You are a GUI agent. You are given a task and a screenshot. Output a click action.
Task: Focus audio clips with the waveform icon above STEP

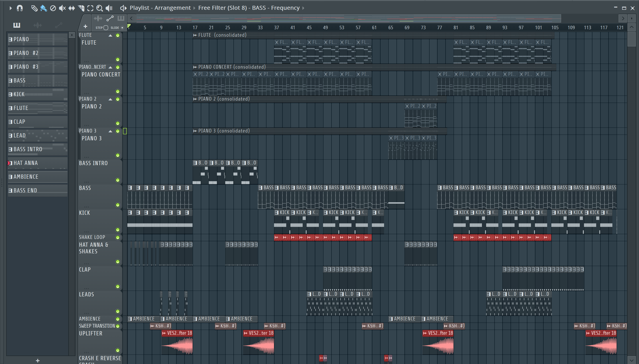pos(98,18)
